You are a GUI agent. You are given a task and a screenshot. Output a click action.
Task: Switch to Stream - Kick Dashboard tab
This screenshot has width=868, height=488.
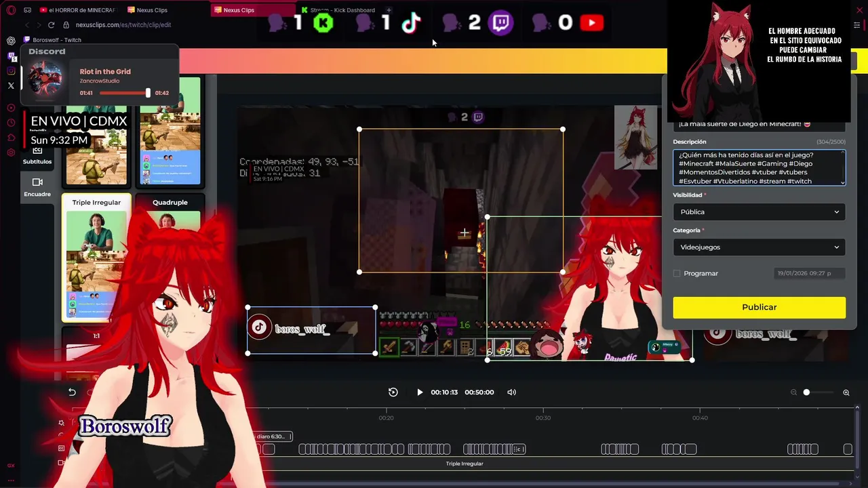click(x=339, y=10)
